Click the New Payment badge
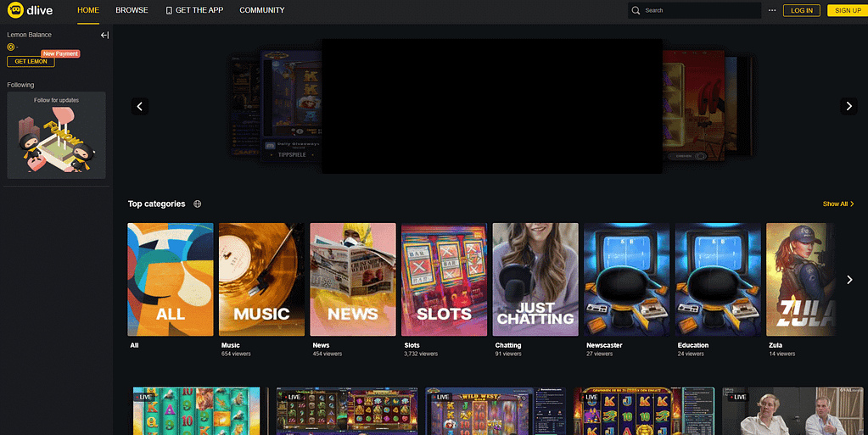868x435 pixels. click(60, 53)
